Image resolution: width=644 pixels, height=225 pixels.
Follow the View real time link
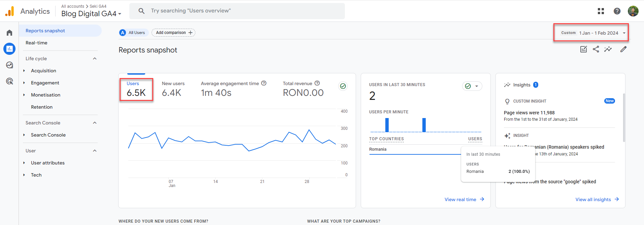464,199
